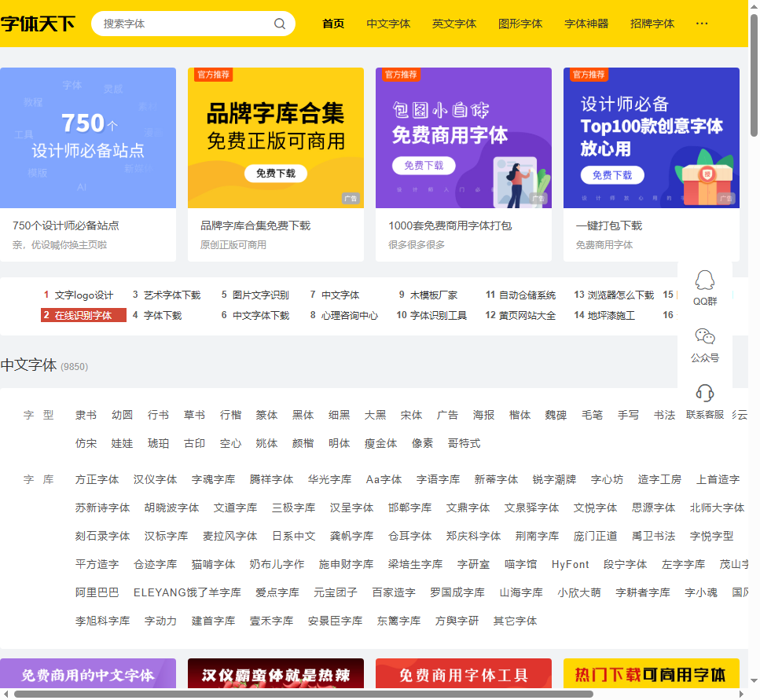This screenshot has width=760, height=700.
Task: Filter by font style 宋体
Action: (x=412, y=415)
